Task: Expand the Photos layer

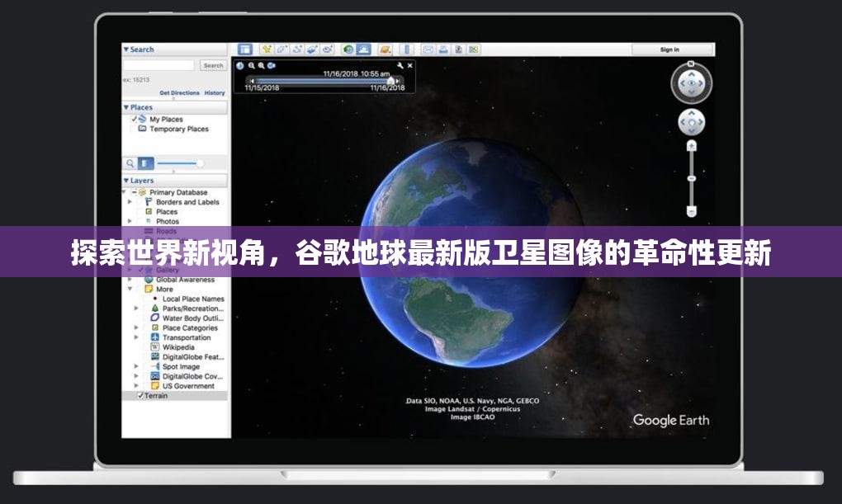Action: coord(130,221)
